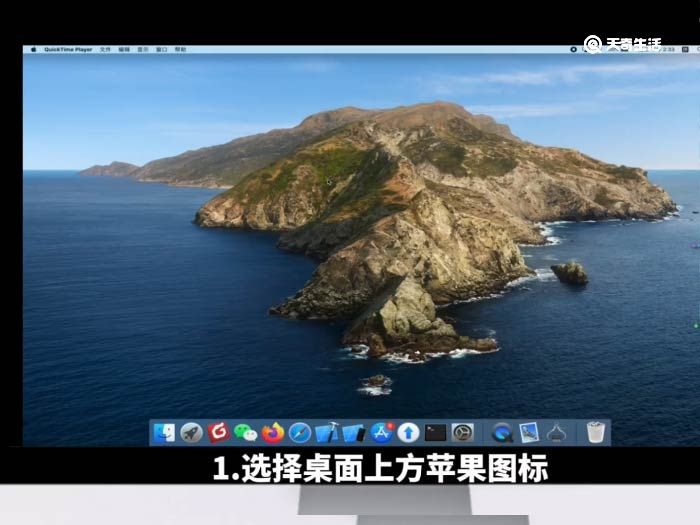Screen dimensions: 700x525
Task: Open System Preferences gear in Dock
Action: 462,432
